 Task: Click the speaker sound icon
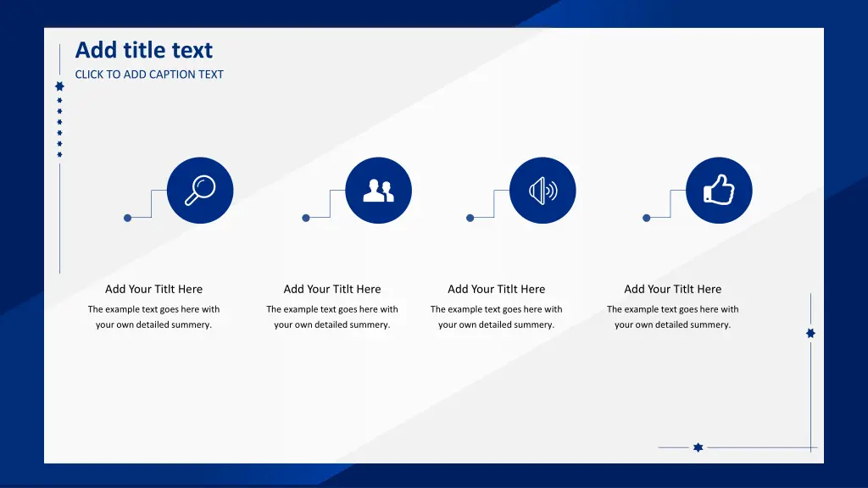[x=542, y=191]
